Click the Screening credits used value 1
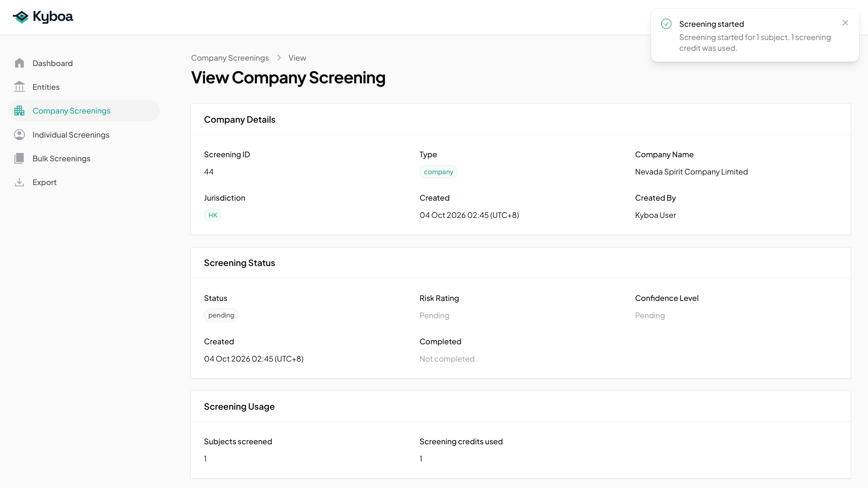The image size is (868, 488). [x=421, y=459]
